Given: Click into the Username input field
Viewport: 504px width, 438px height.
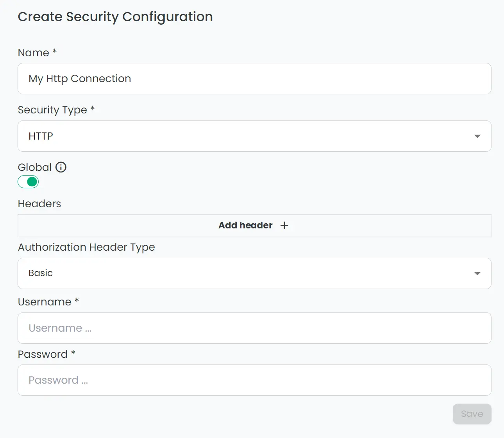Looking at the screenshot, I should [254, 328].
